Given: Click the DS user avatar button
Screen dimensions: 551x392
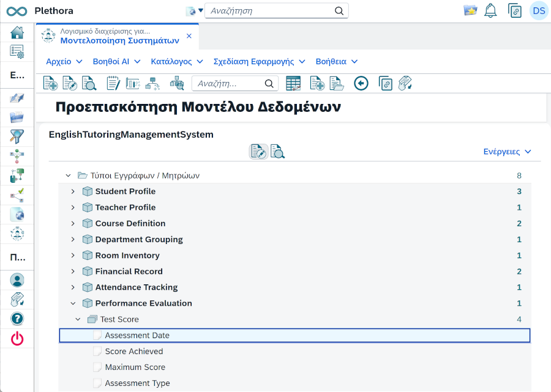Looking at the screenshot, I should pyautogui.click(x=539, y=11).
